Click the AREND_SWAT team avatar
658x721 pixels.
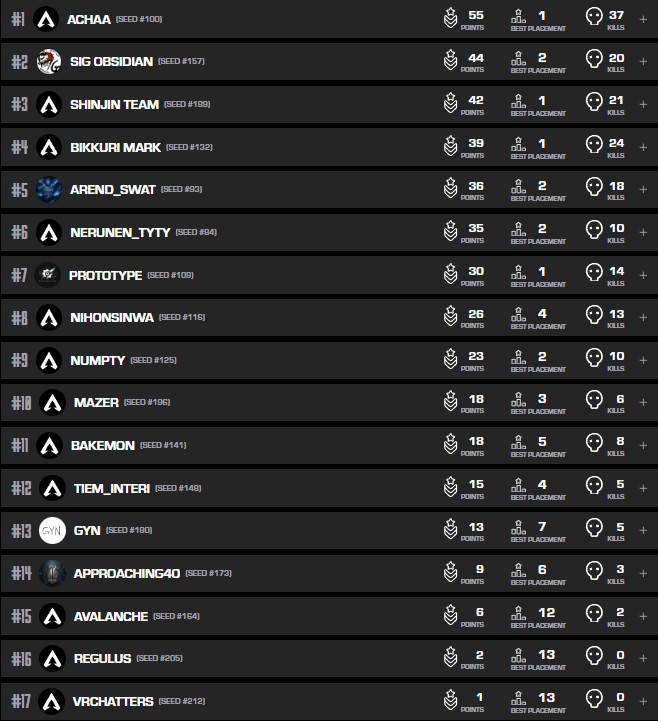49,189
